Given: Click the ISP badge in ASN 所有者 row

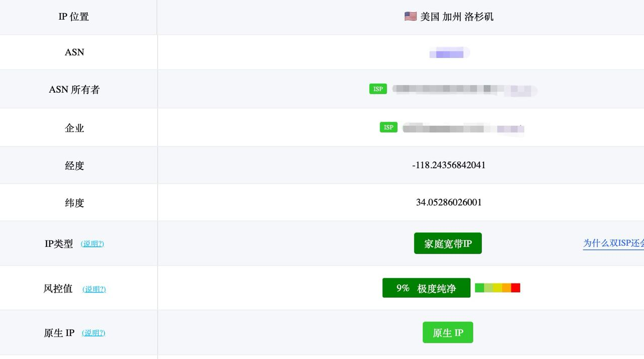Looking at the screenshot, I should click(x=378, y=89).
